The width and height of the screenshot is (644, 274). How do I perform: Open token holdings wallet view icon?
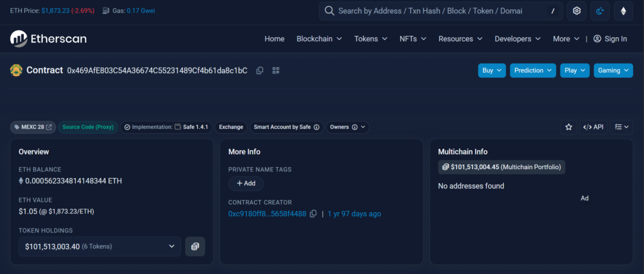(195, 246)
